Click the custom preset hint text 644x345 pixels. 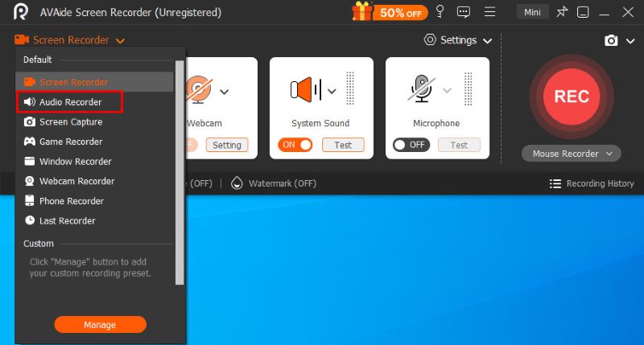[90, 268]
